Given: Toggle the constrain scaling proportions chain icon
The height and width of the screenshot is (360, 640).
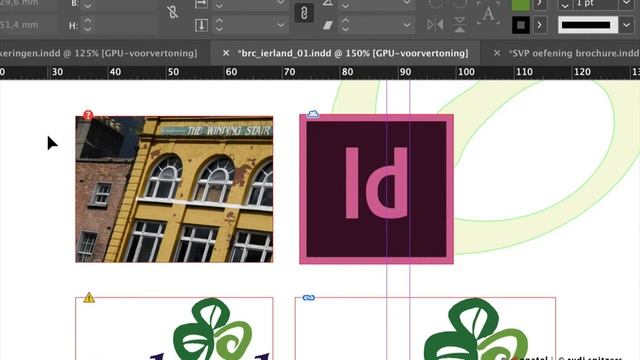Looking at the screenshot, I should [304, 13].
